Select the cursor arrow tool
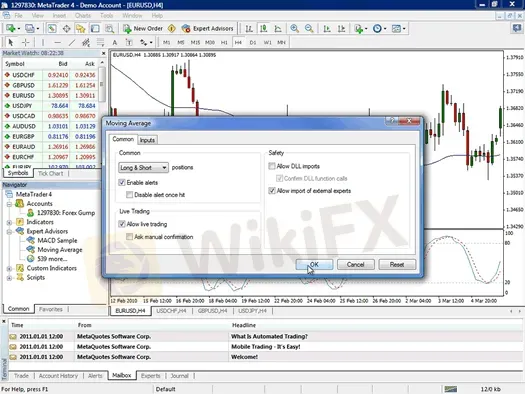The image size is (525, 394). pyautogui.click(x=11, y=42)
